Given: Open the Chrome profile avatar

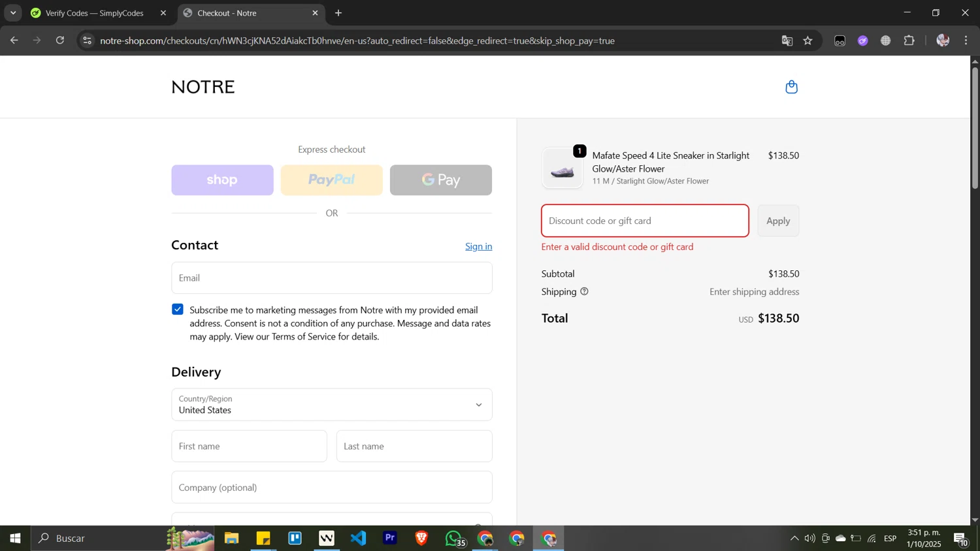Looking at the screenshot, I should click(x=943, y=40).
